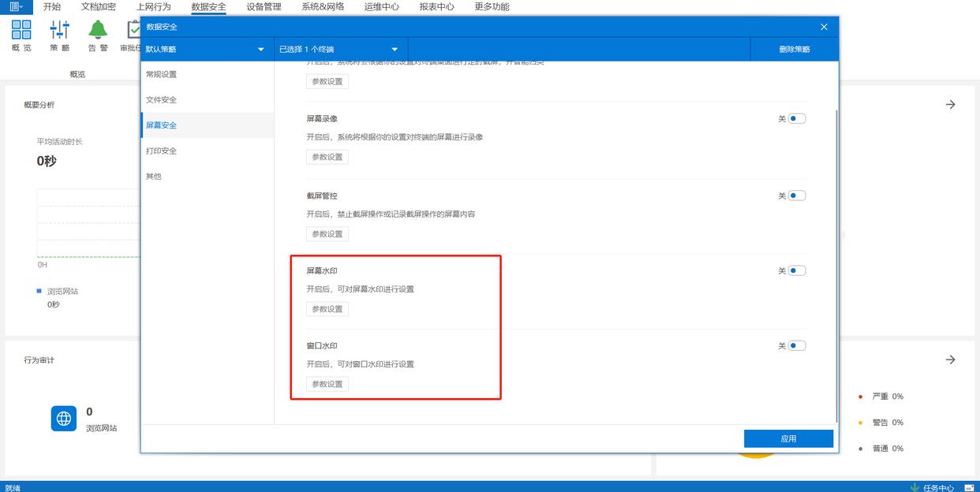Select 常规设置 in the dialog sidebar
The image size is (980, 492).
(208, 74)
